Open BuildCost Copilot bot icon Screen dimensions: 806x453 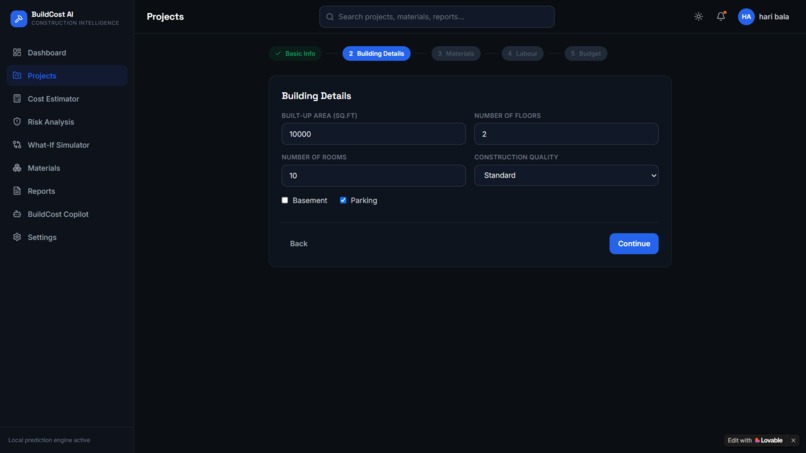(17, 214)
